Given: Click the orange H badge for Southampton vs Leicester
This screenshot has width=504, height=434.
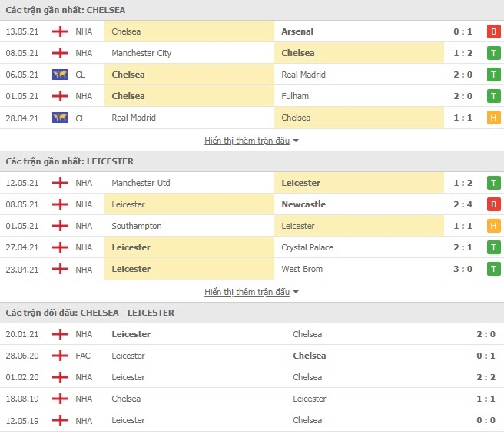Looking at the screenshot, I should 494,226.
